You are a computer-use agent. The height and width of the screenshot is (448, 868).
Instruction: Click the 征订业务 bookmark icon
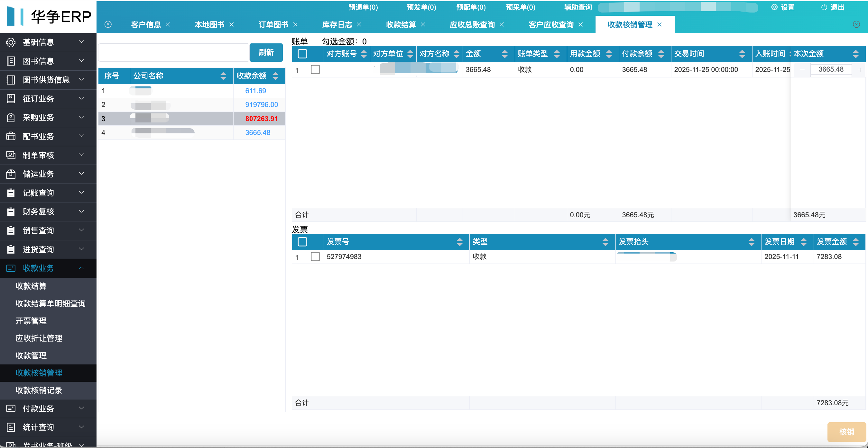coord(11,99)
